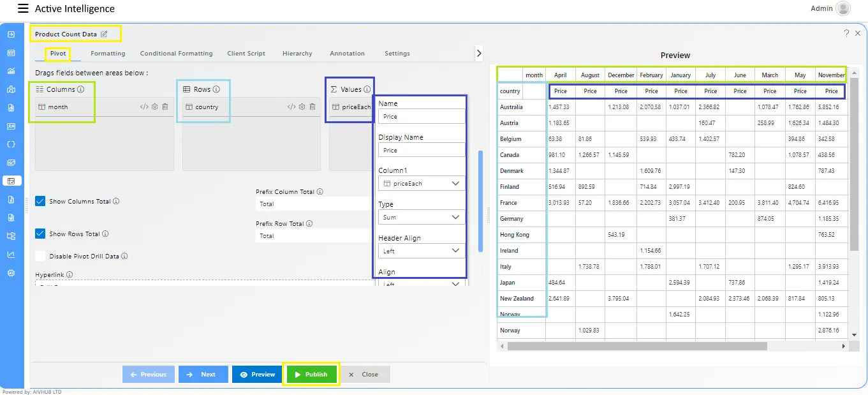The image size is (868, 395).
Task: Open settings gear for country row field
Action: tap(302, 107)
